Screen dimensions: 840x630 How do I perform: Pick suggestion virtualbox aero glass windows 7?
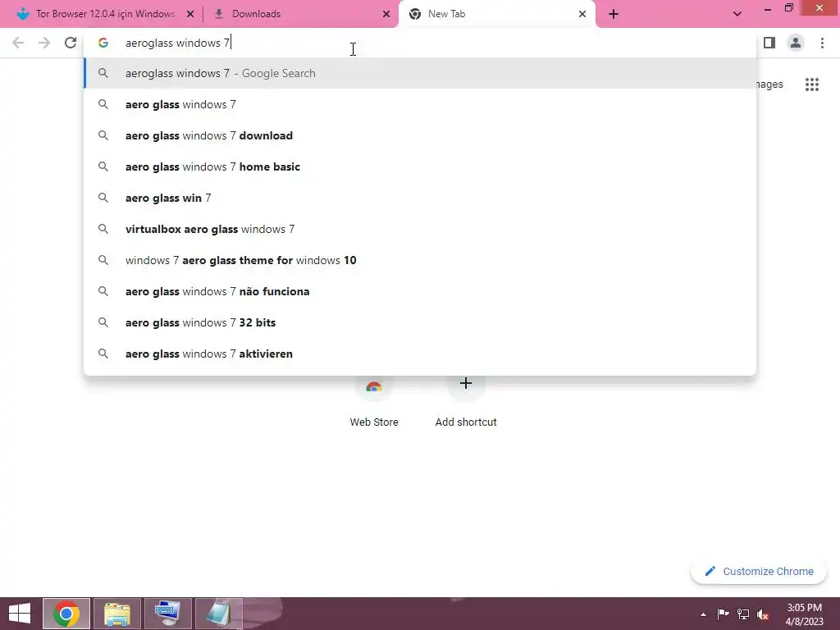click(420, 229)
